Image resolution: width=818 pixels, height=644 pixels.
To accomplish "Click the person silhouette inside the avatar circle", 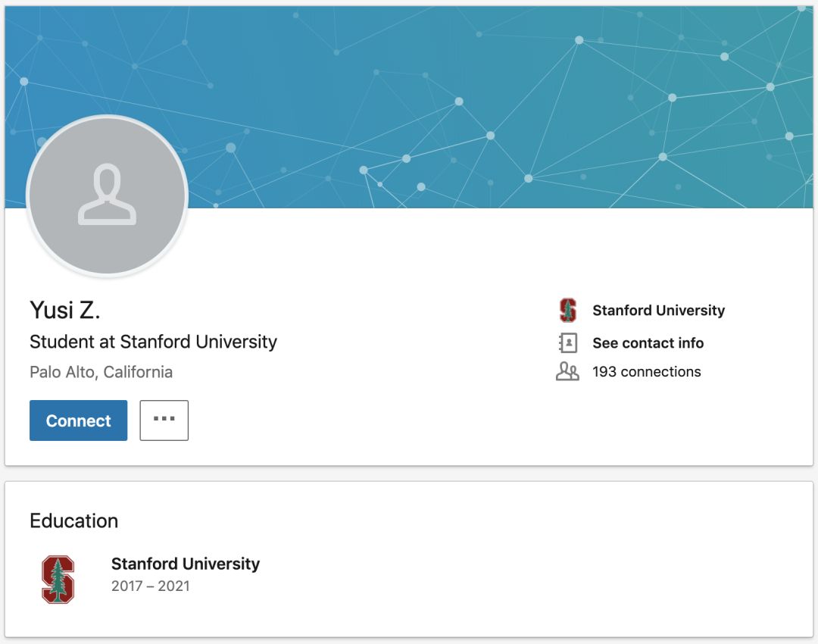I will 107,194.
